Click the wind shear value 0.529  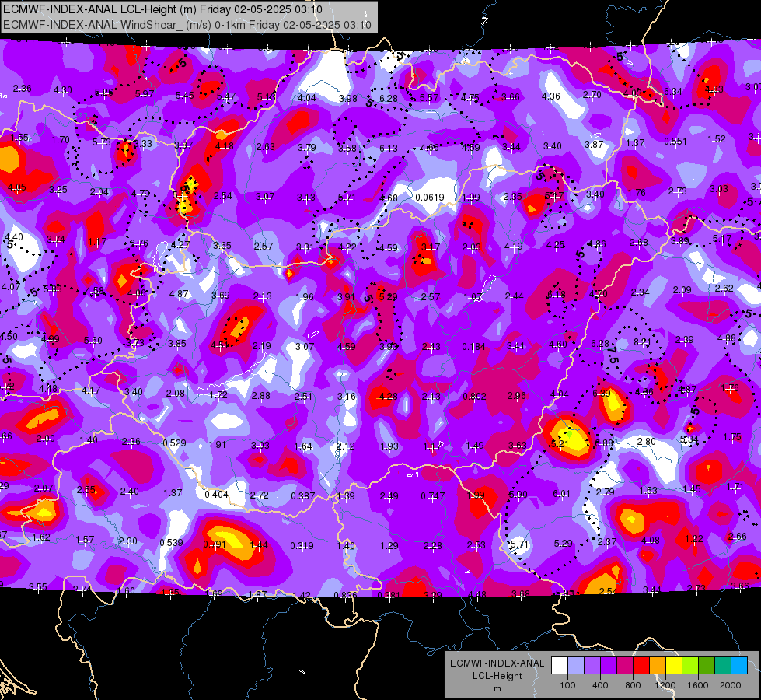click(174, 443)
